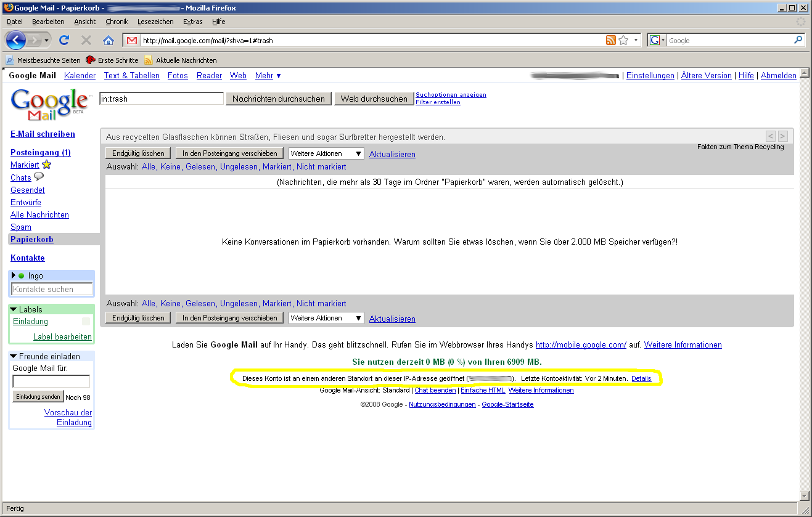Click the Erste Schritte bookmark icon
Viewport: 812px width, 517px height.
pos(91,60)
